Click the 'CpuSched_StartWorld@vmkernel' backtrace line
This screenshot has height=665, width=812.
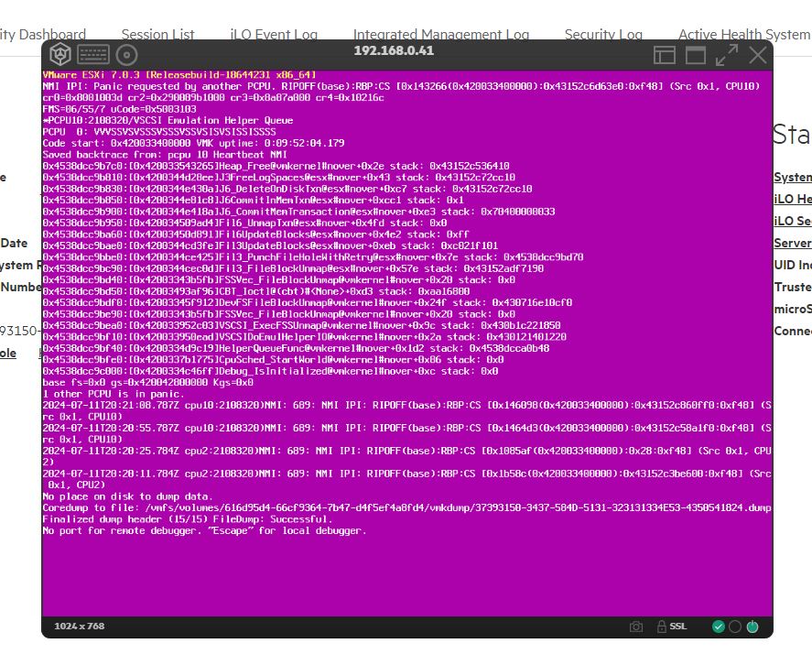coord(273,360)
